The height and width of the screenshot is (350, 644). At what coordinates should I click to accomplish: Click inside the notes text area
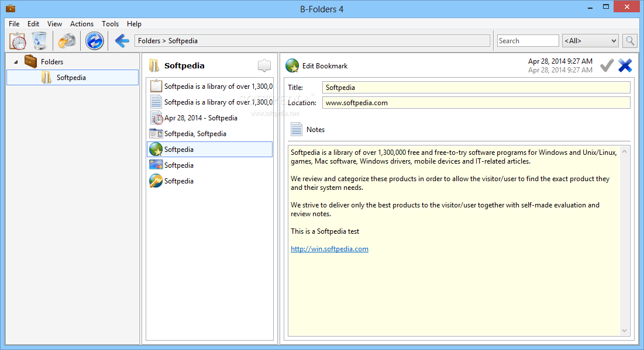[x=454, y=241]
